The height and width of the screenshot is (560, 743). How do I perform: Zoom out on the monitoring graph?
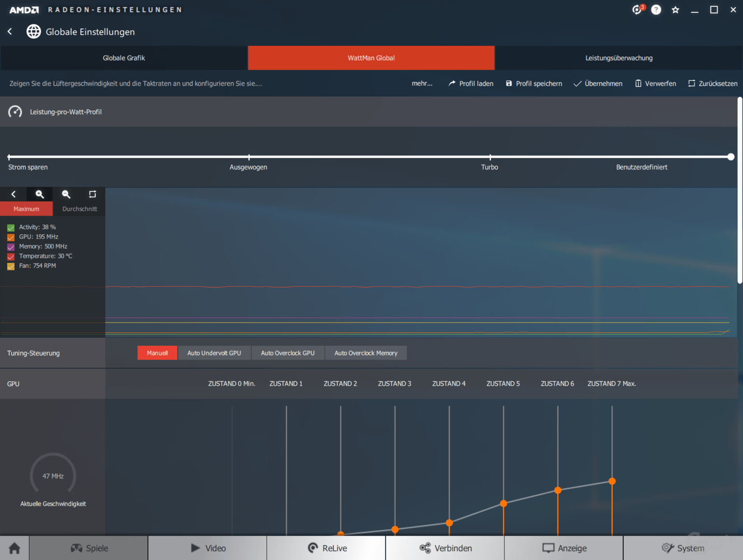pyautogui.click(x=66, y=194)
